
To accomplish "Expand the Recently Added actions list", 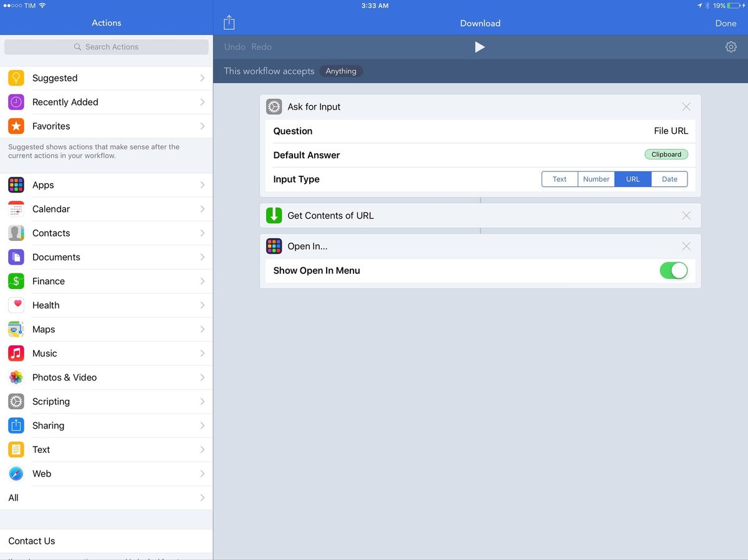I will pyautogui.click(x=106, y=102).
